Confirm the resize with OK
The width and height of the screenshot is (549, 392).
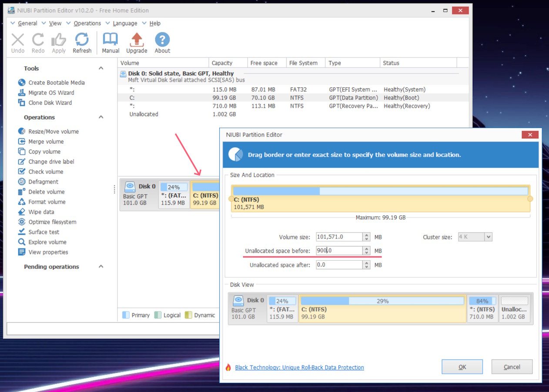click(462, 367)
